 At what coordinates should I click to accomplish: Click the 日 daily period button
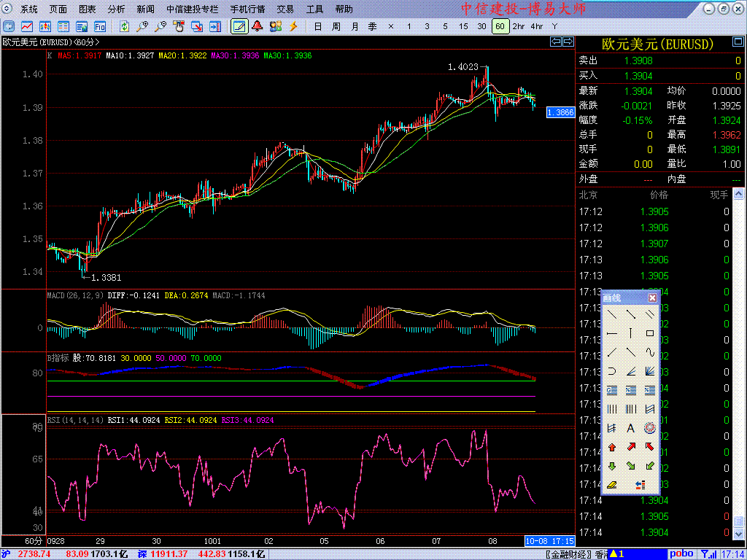317,26
